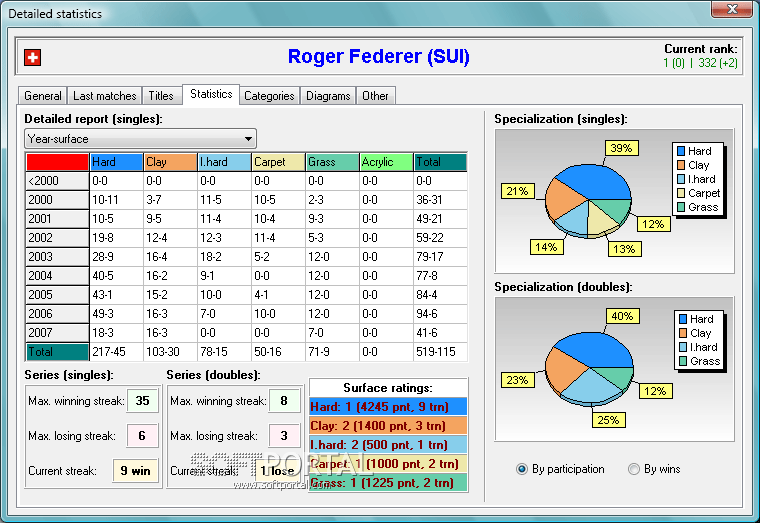Click the Current rank value 1 (0)
The width and height of the screenshot is (760, 523).
pos(674,63)
